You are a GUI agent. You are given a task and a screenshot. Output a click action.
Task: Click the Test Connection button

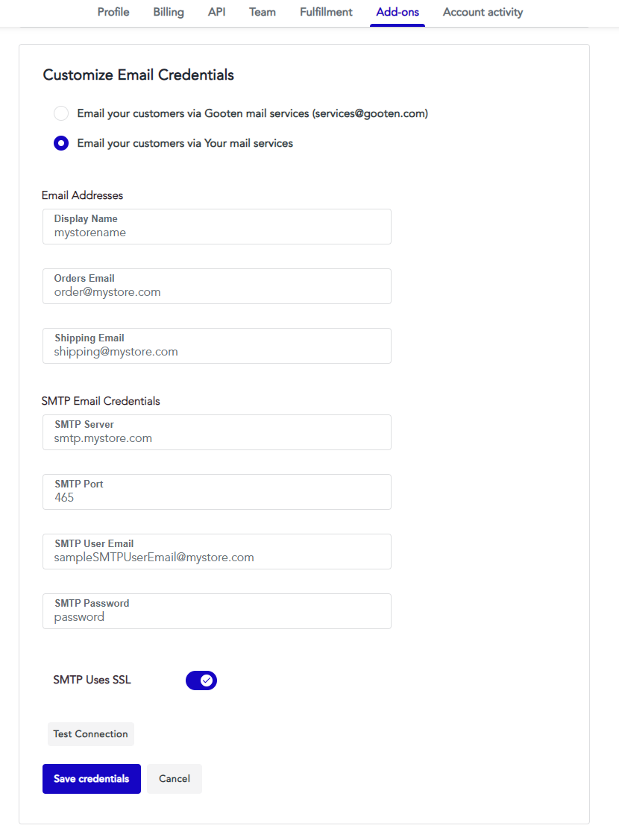pos(90,734)
